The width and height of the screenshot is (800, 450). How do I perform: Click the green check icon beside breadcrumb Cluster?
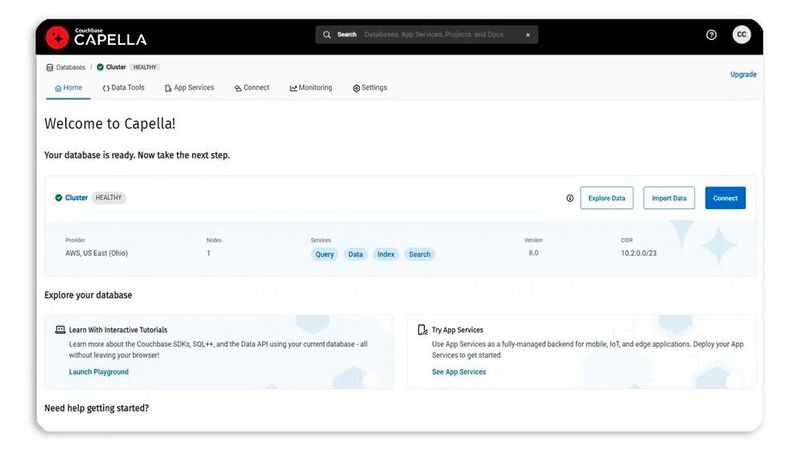pyautogui.click(x=100, y=67)
